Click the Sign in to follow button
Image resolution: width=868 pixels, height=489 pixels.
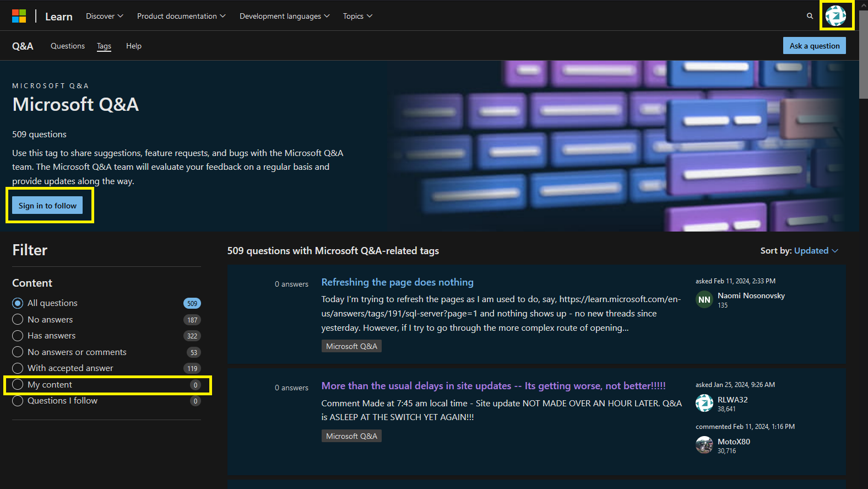click(47, 206)
